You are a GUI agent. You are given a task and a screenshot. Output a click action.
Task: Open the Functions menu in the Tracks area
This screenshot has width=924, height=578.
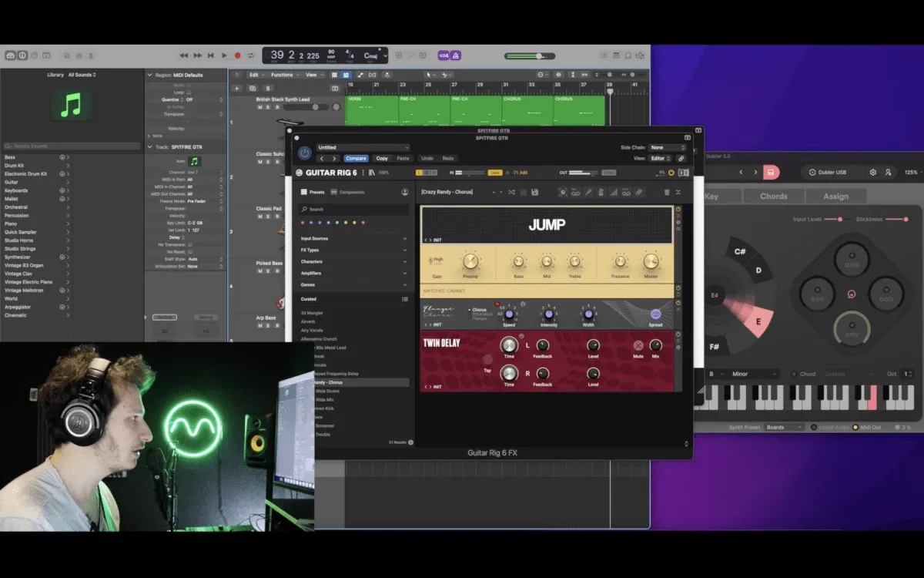tap(284, 75)
